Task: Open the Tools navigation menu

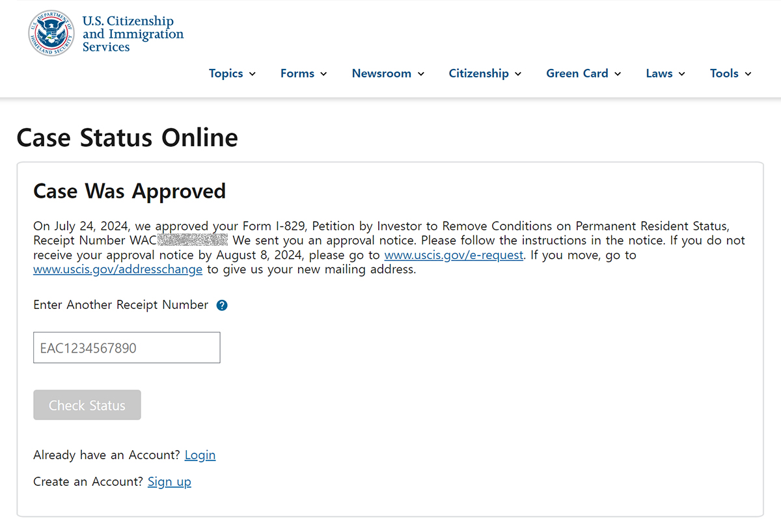Action: [x=731, y=73]
